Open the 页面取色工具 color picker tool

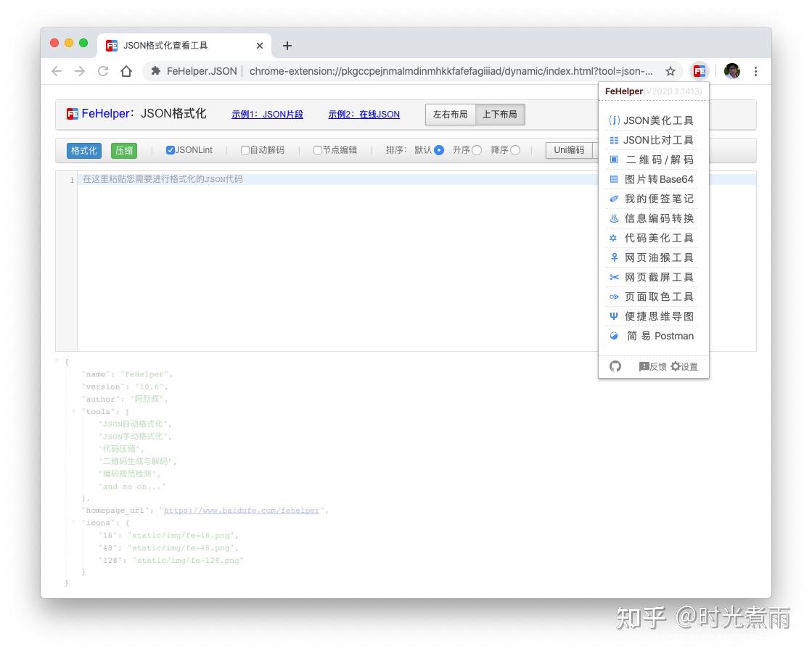tap(658, 297)
